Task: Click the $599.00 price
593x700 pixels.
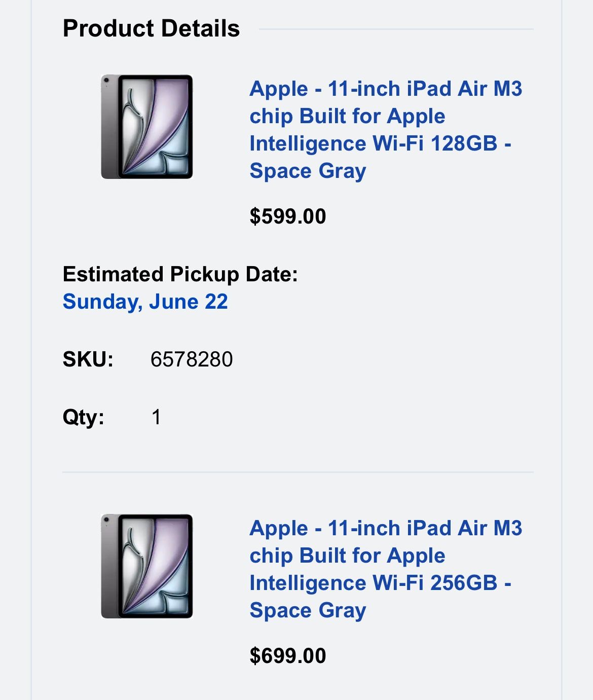Action: tap(287, 216)
